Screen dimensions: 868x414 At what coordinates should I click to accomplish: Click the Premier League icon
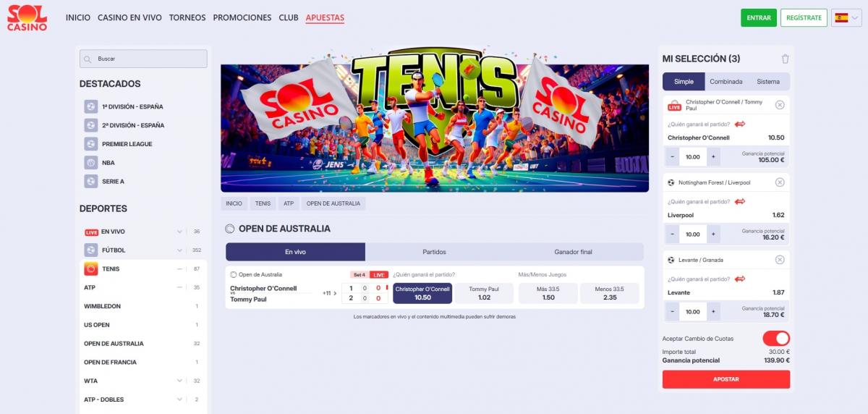click(90, 144)
